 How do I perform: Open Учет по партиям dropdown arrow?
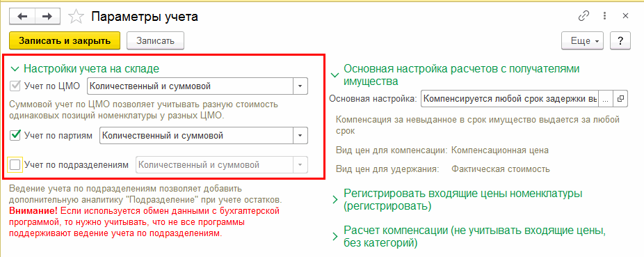300,135
